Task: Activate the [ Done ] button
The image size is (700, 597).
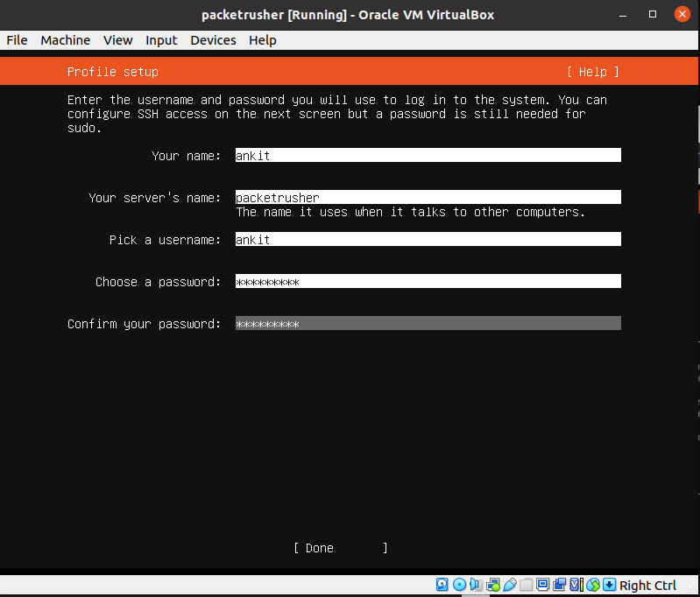Action: [x=341, y=548]
